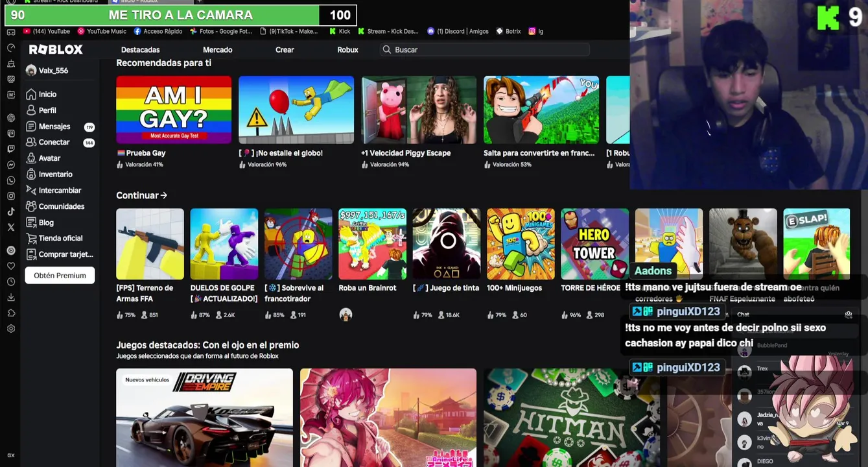Open the Hitman featured banner
Image resolution: width=868 pixels, height=467 pixels.
[x=572, y=418]
